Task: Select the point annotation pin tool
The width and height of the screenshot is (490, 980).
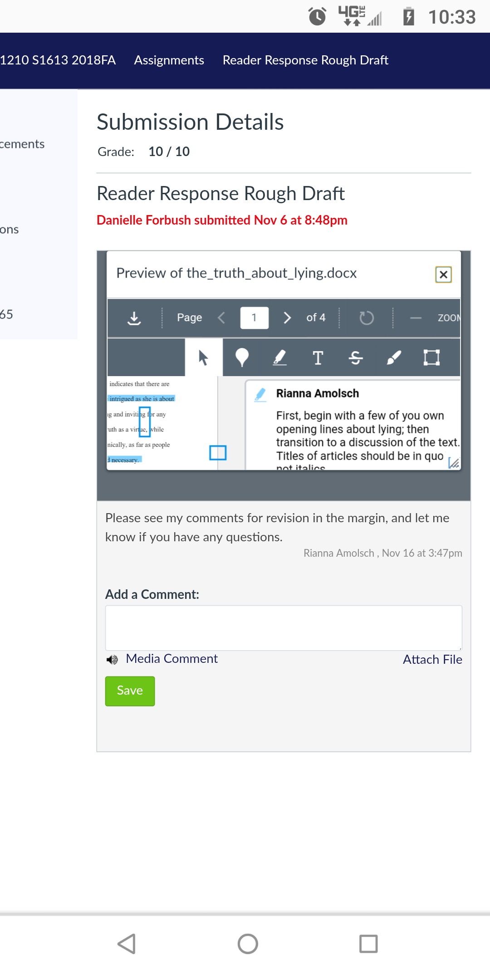Action: click(x=242, y=358)
